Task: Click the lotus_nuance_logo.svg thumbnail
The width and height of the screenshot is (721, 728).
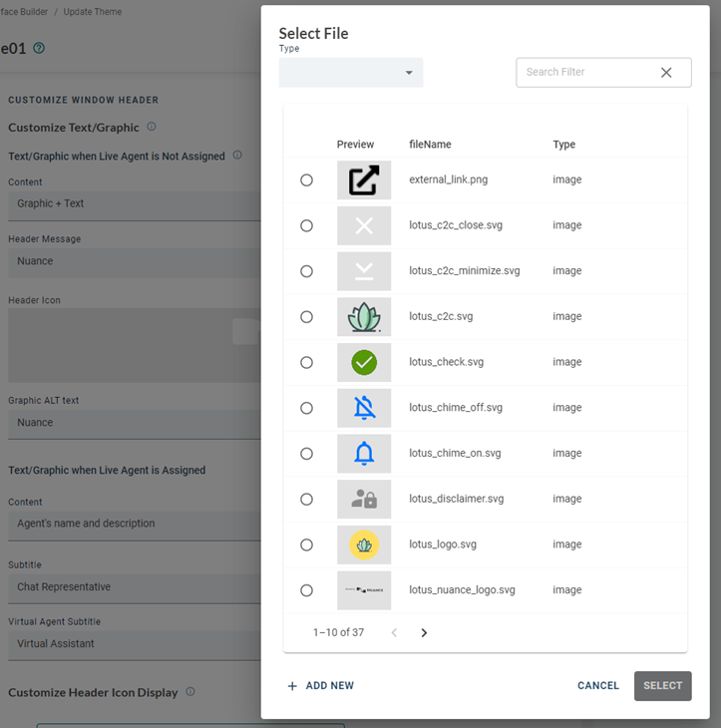Action: 364,590
